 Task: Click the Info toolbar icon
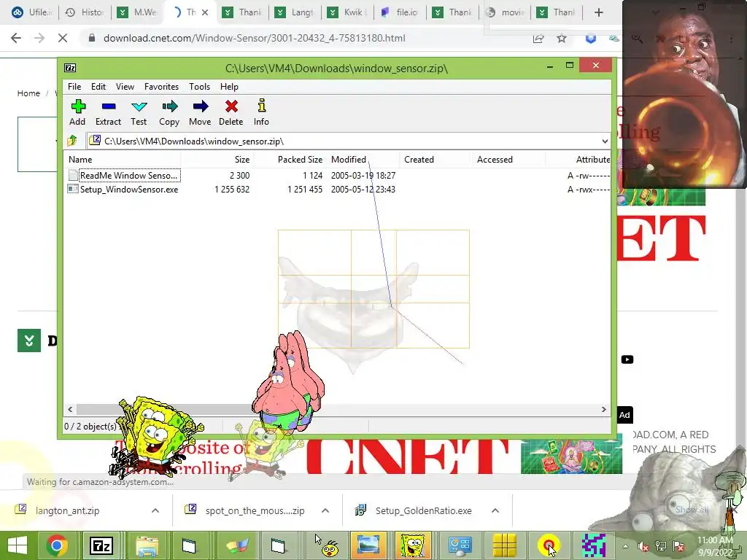pyautogui.click(x=261, y=112)
